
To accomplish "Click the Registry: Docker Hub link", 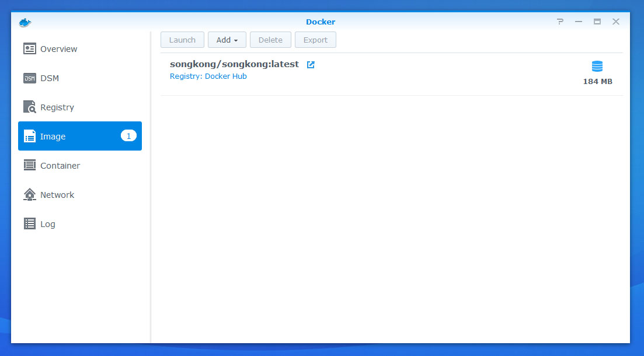I will tap(208, 76).
